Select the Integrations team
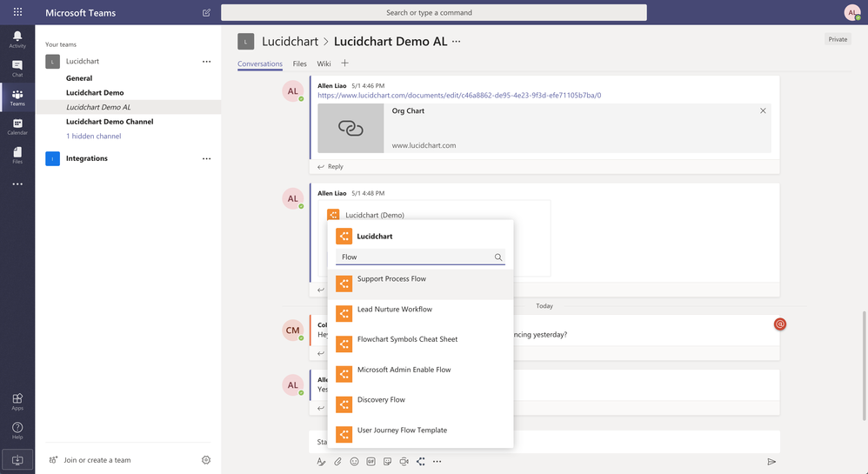The image size is (868, 474). point(87,158)
